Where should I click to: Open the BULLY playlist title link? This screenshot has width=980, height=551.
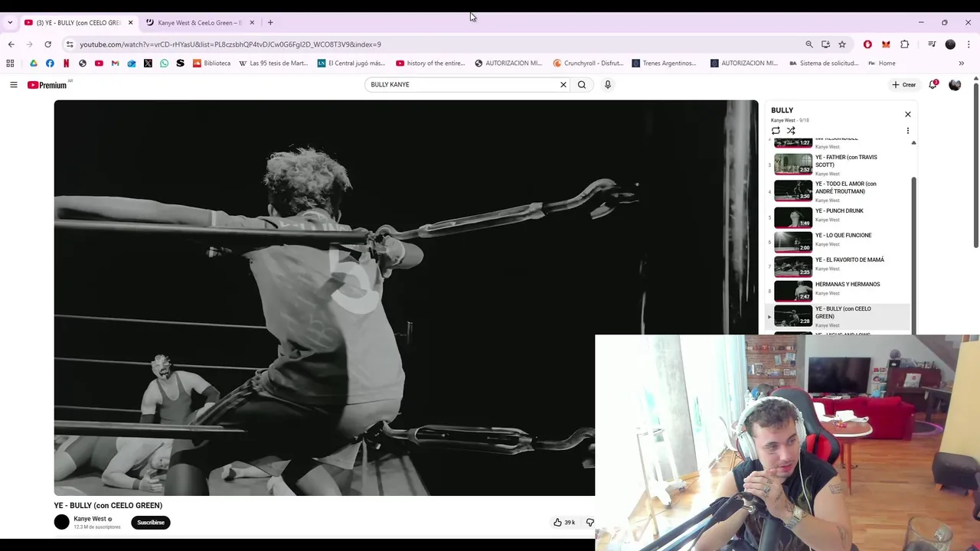(782, 110)
